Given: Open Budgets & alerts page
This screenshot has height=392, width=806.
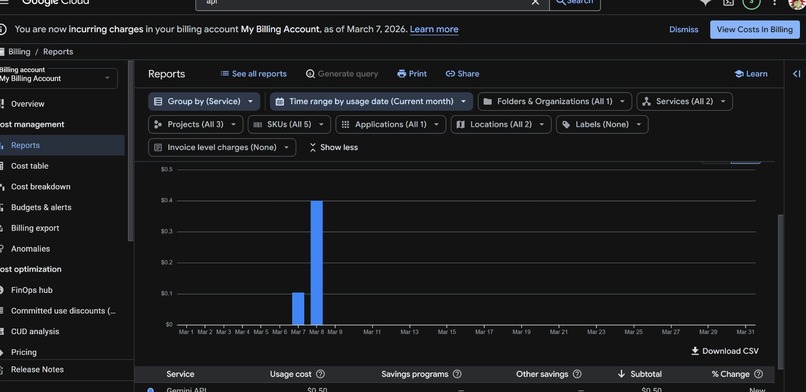Looking at the screenshot, I should pyautogui.click(x=41, y=208).
